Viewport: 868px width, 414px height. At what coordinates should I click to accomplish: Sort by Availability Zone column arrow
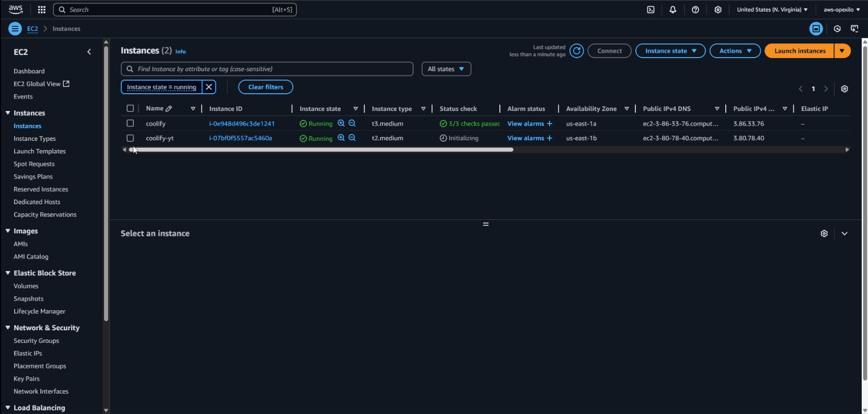click(x=626, y=109)
